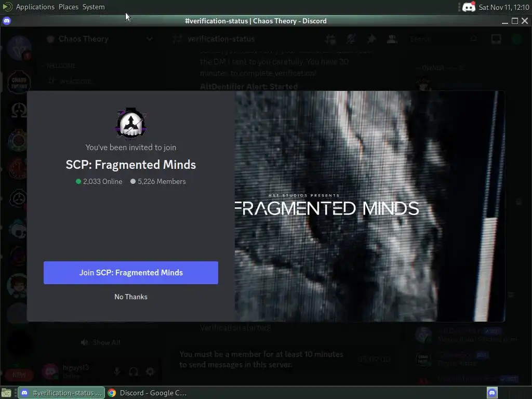Screen dimensions: 532x399
Task: Decline the invite with No Thanks
Action: pos(130,297)
